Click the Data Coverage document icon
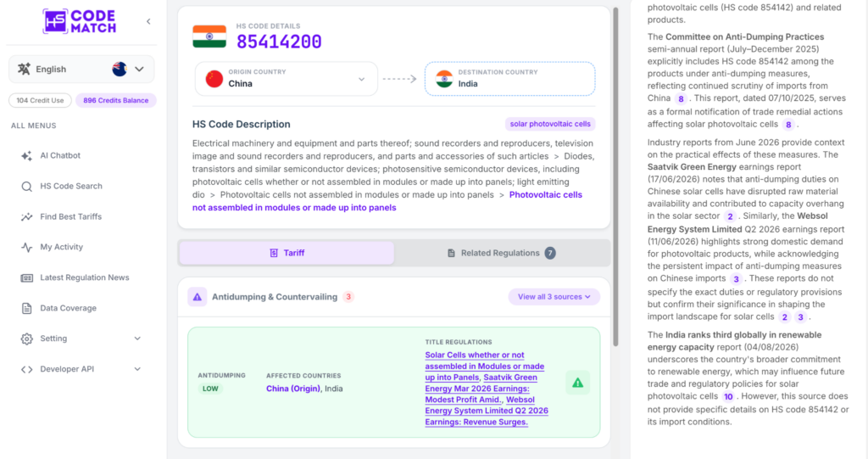 click(26, 308)
